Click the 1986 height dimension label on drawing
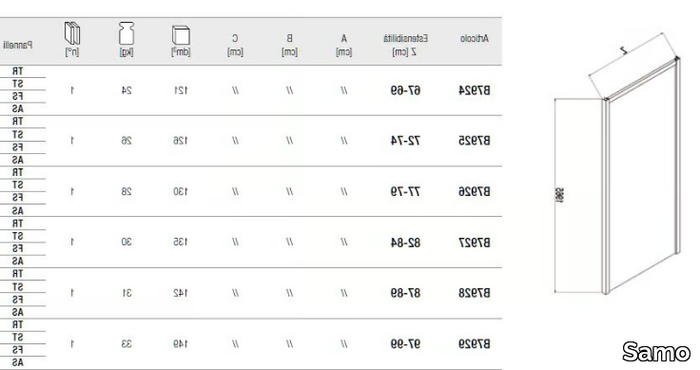Image resolution: width=700 pixels, height=370 pixels. point(560,195)
